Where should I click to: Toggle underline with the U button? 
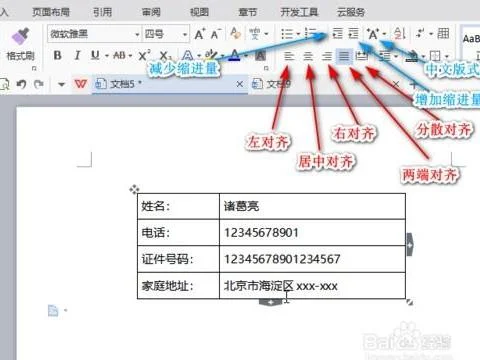(95, 55)
